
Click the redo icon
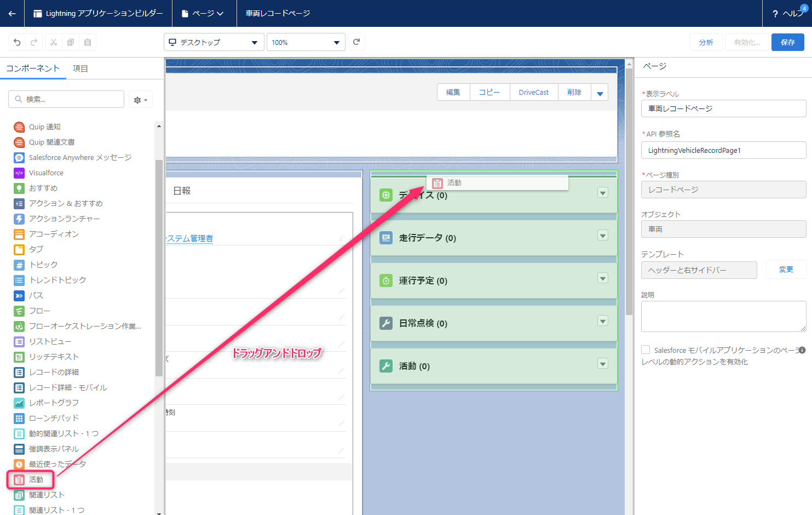pyautogui.click(x=34, y=42)
